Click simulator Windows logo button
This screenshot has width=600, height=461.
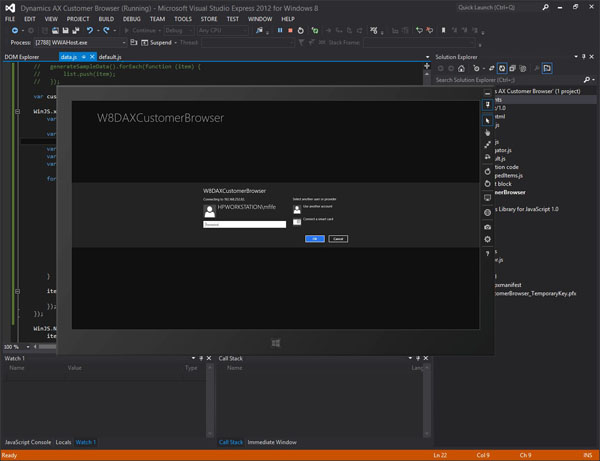pos(276,343)
